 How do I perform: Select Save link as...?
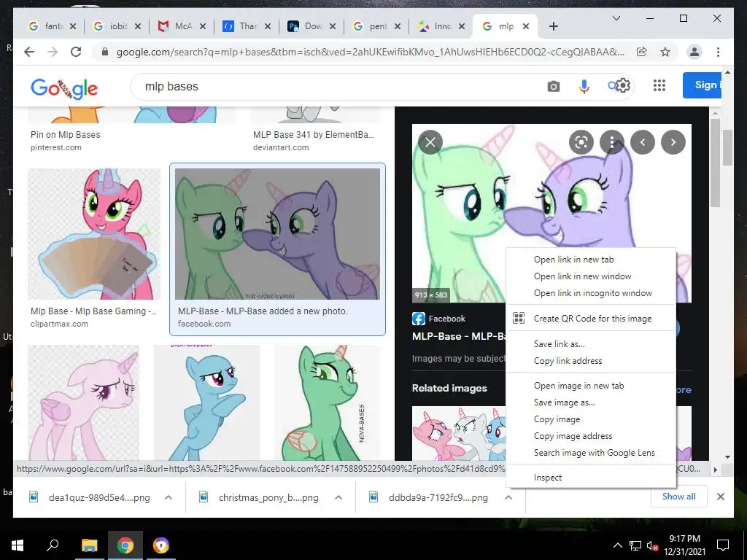(x=591, y=344)
